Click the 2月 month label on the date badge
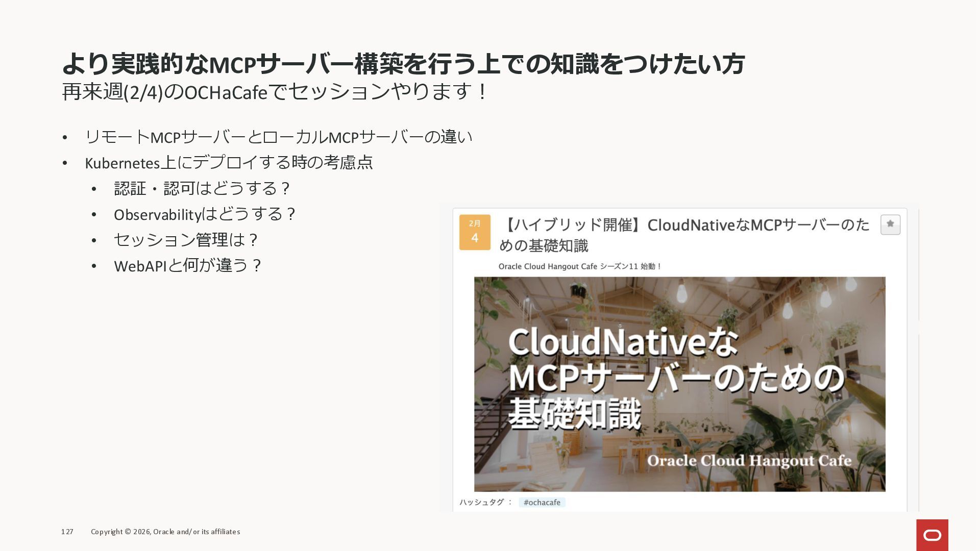 coord(475,223)
